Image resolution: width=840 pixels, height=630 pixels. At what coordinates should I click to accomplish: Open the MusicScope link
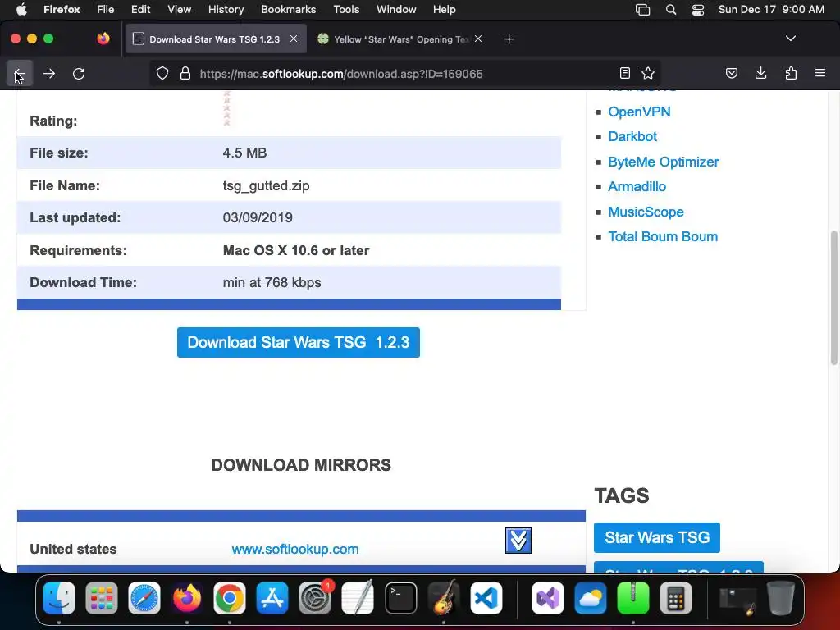[x=646, y=212]
